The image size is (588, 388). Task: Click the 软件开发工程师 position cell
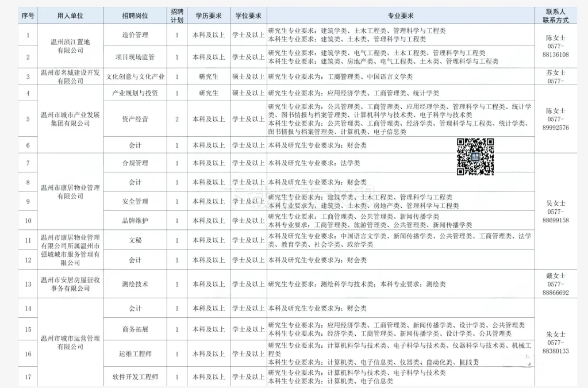134,377
